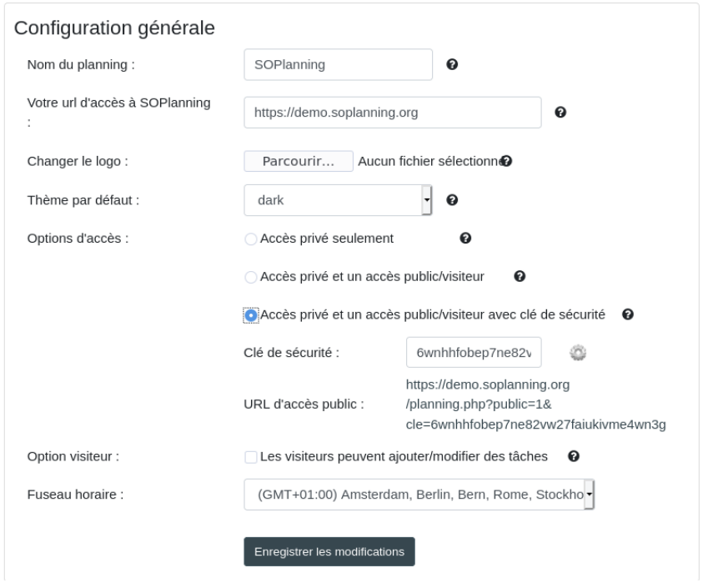Viewport: 703px width, 588px height.
Task: Click the security key text field
Action: point(474,353)
